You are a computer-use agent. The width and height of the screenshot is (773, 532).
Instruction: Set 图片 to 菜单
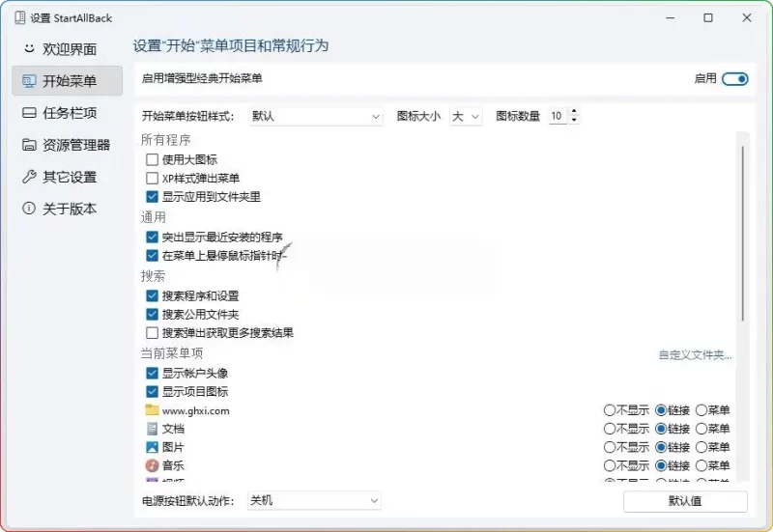(x=701, y=447)
